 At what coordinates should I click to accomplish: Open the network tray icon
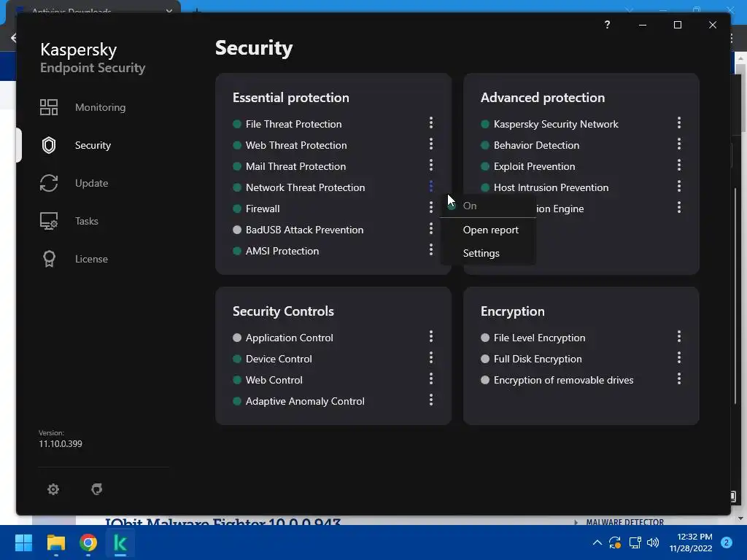[x=635, y=542]
